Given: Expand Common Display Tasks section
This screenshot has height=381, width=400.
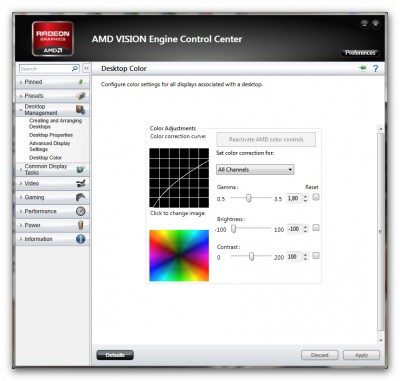Looking at the screenshot, I should (21, 169).
